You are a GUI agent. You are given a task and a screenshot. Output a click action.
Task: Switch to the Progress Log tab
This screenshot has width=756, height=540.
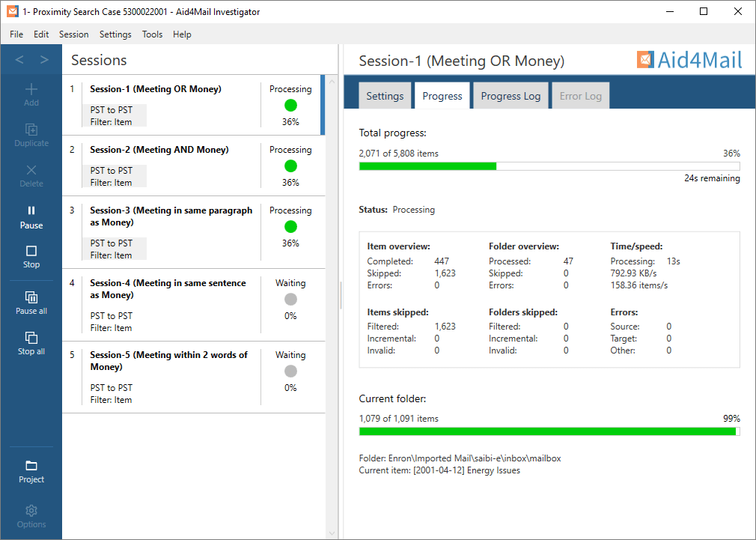click(510, 96)
